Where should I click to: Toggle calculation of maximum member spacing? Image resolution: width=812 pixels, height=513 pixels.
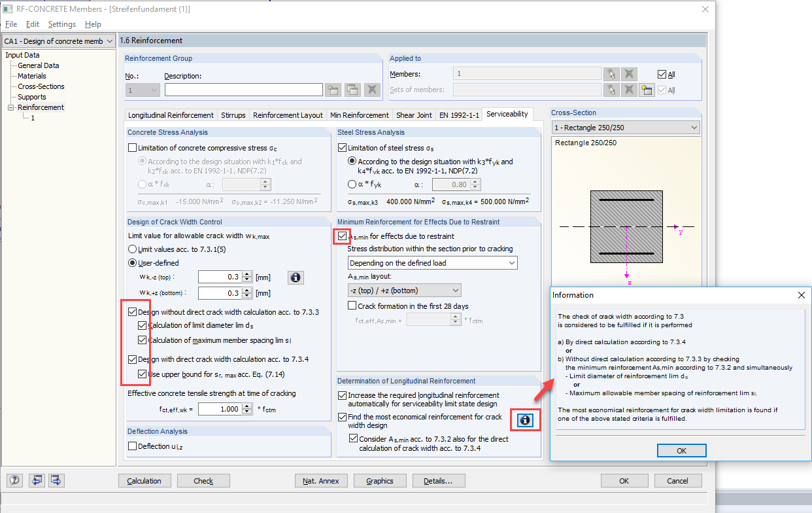pyautogui.click(x=143, y=340)
